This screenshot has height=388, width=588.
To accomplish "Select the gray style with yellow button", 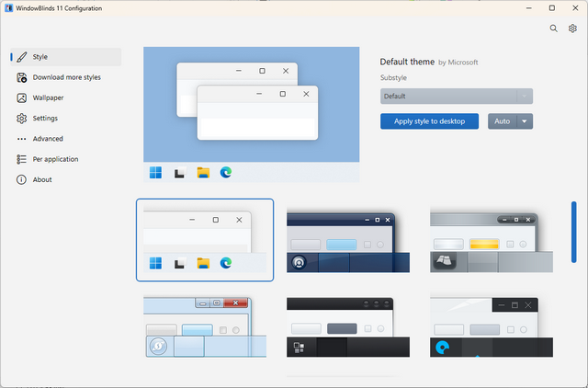I will click(492, 240).
